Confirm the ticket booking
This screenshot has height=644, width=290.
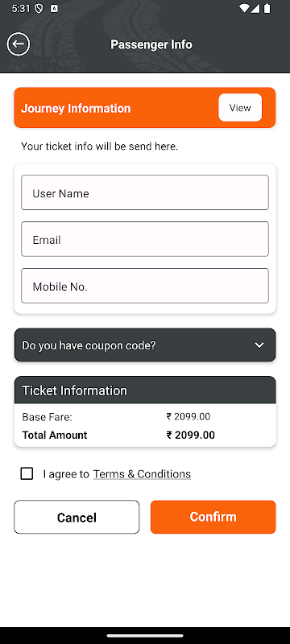pos(213,517)
